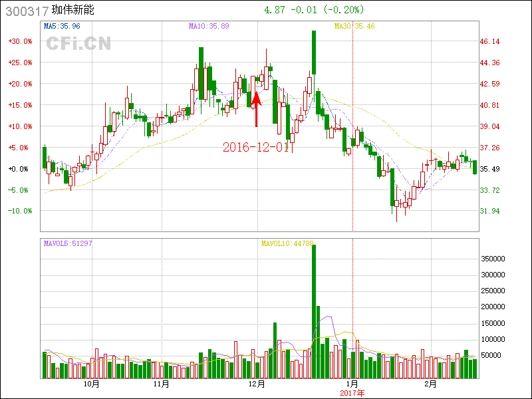Click the 12月 time axis label
The width and height of the screenshot is (532, 399).
click(257, 384)
